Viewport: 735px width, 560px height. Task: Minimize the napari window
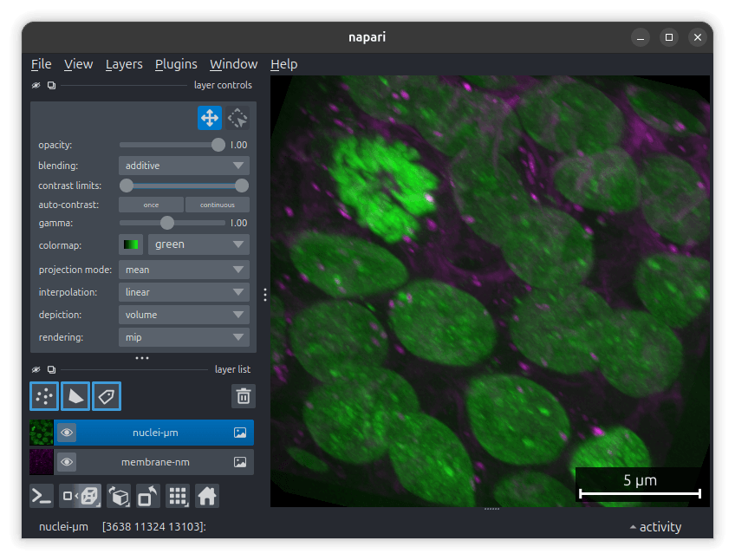click(x=641, y=37)
